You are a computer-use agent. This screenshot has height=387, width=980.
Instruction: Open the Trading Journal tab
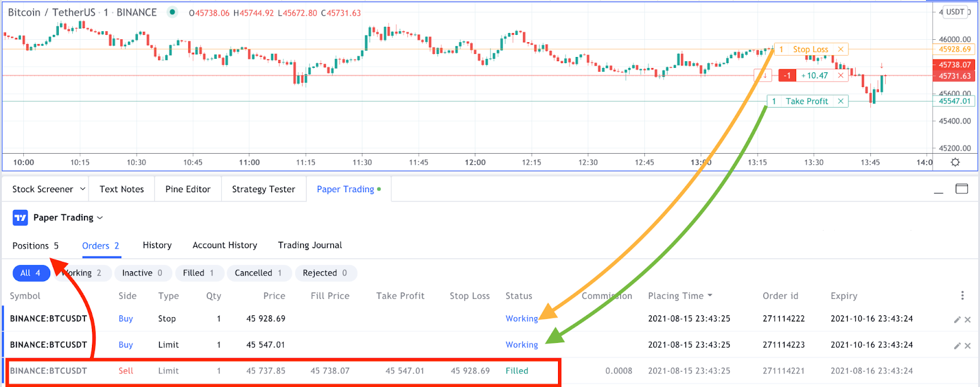[x=310, y=245]
